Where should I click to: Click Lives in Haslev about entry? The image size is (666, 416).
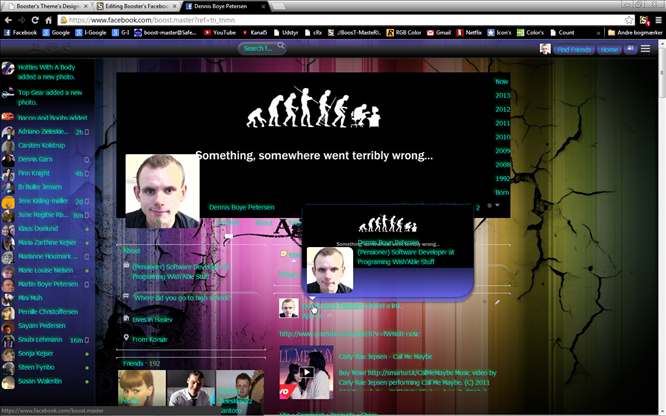[x=152, y=320]
